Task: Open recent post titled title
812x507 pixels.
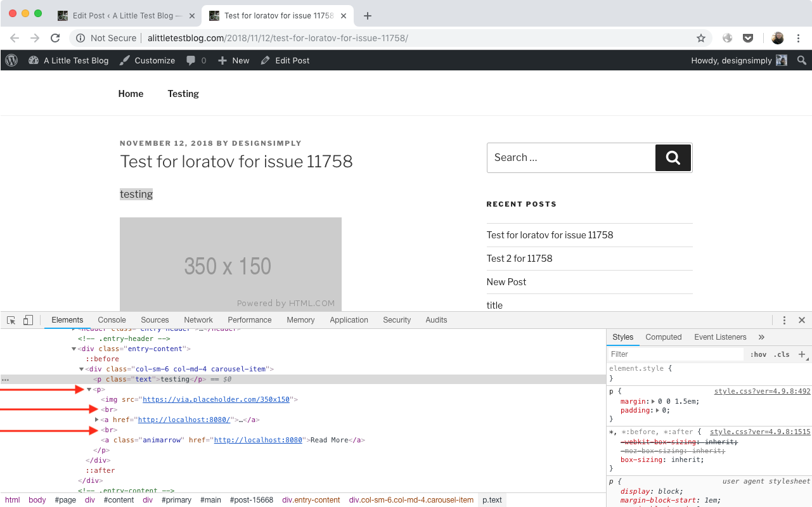Action: pos(494,305)
